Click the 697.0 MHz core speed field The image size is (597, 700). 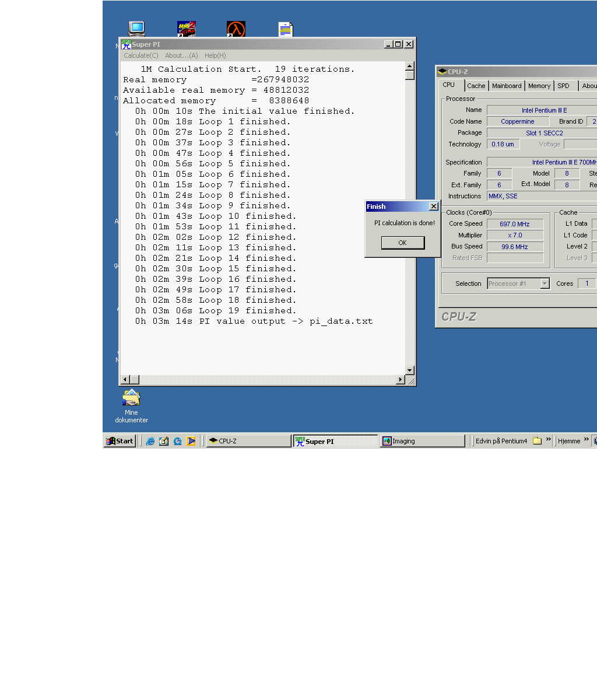pyautogui.click(x=515, y=224)
